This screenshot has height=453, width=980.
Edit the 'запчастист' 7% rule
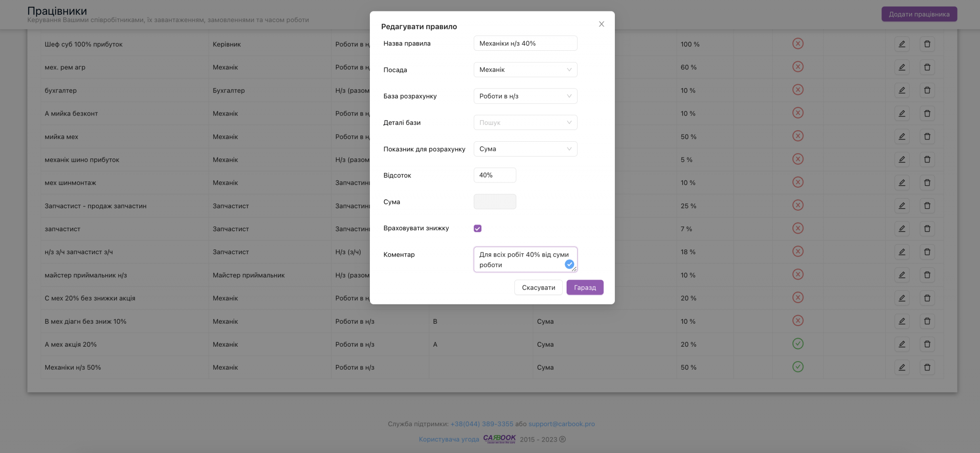pyautogui.click(x=902, y=229)
